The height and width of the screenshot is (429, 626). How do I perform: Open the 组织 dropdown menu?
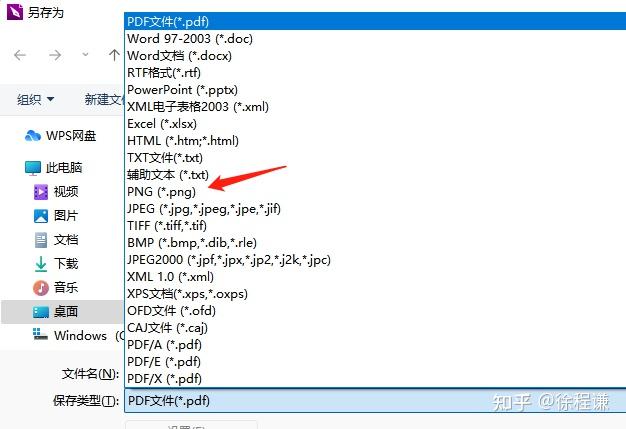pos(35,99)
